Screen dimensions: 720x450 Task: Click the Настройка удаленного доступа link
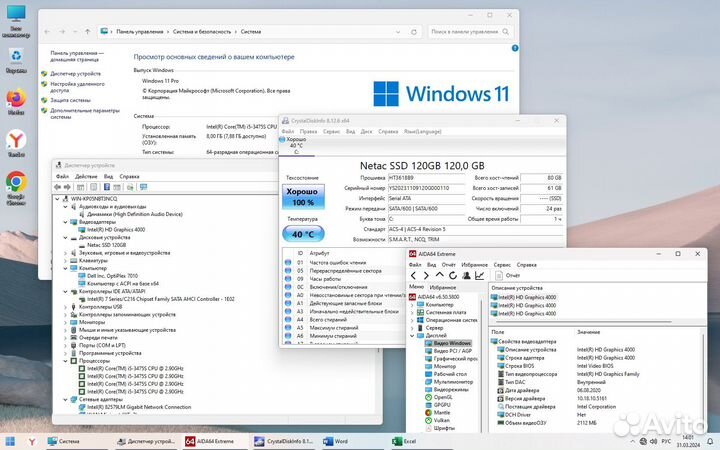tap(77, 87)
